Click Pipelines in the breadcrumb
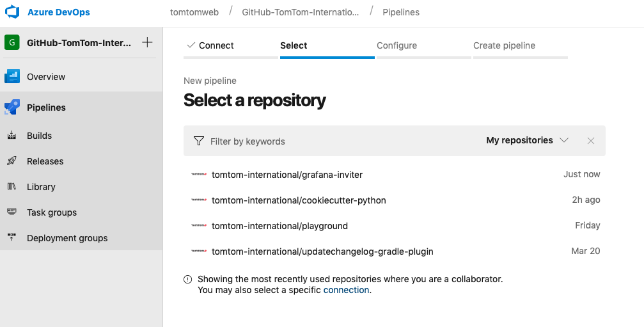 (401, 12)
